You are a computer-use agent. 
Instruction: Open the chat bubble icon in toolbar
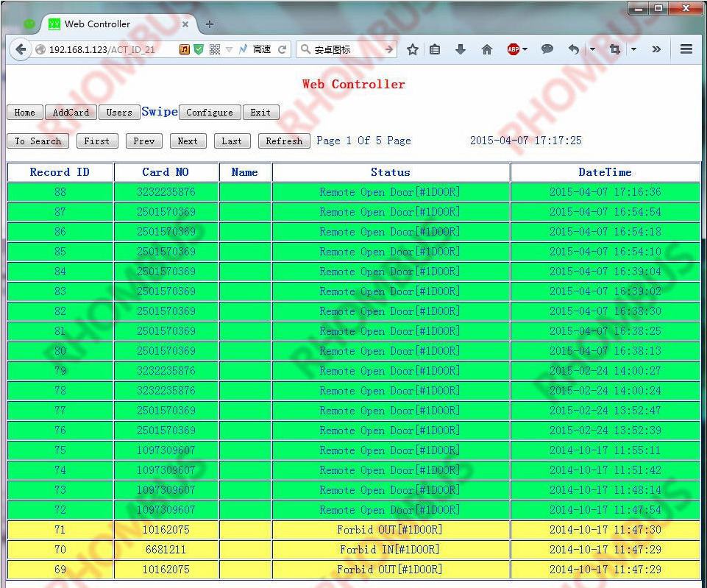[547, 49]
